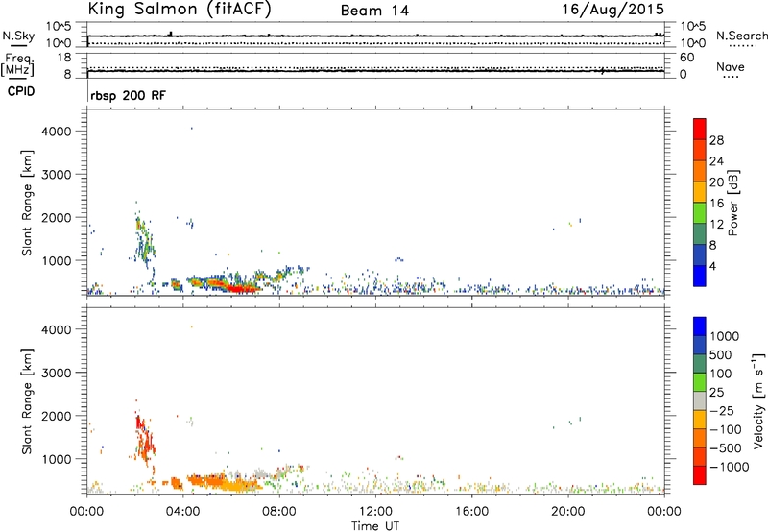Click the 04:00 time tick label
This screenshot has width=768, height=532.
tap(182, 512)
